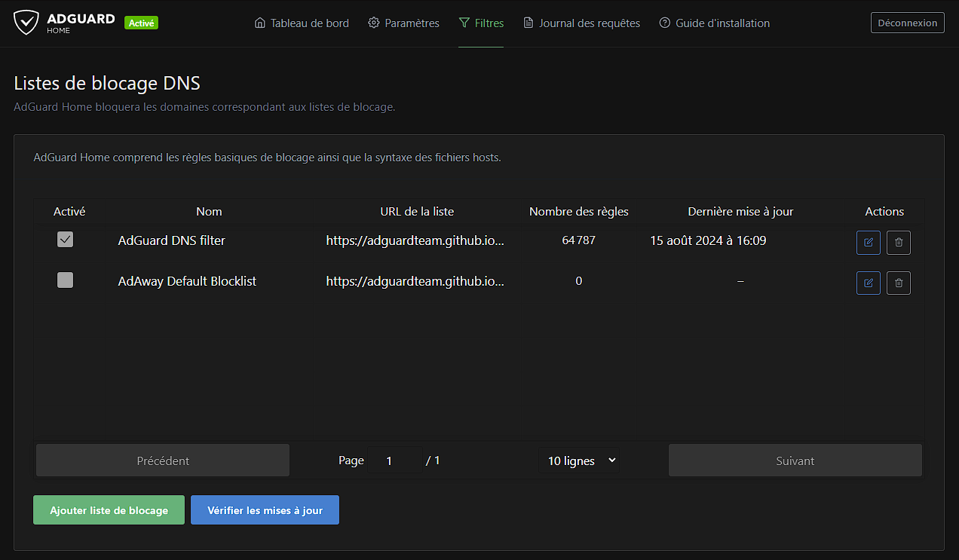
Task: Click the date 15 août 2024 à 16:09
Action: coord(708,241)
